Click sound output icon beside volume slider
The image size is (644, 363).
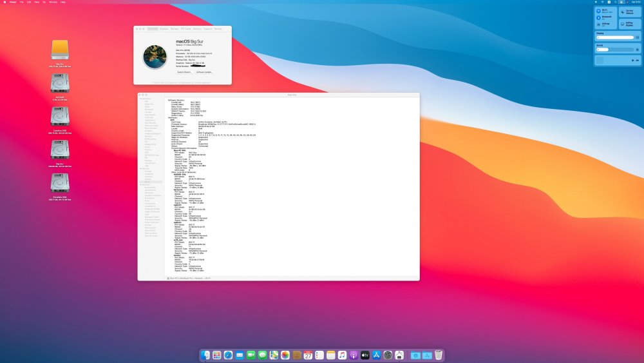638,50
